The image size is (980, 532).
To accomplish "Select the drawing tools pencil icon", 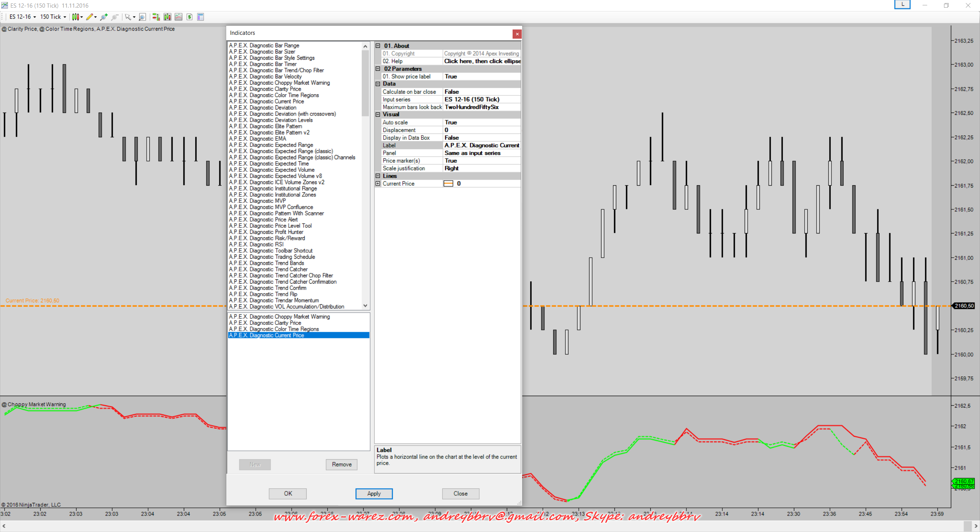I will (90, 17).
